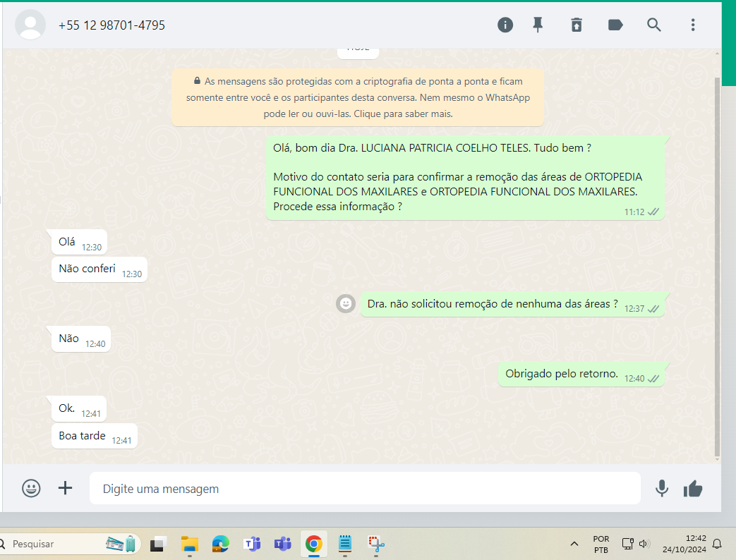Open the label tag icon in header

[x=615, y=25]
